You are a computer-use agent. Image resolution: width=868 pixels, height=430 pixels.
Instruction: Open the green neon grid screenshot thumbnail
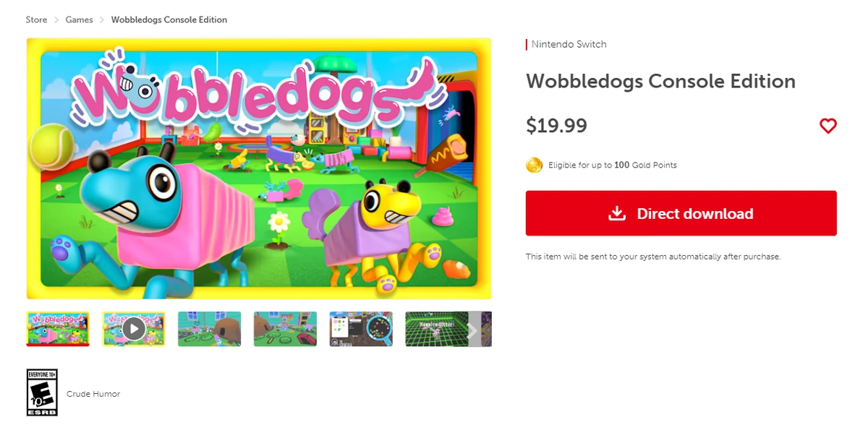(x=437, y=329)
